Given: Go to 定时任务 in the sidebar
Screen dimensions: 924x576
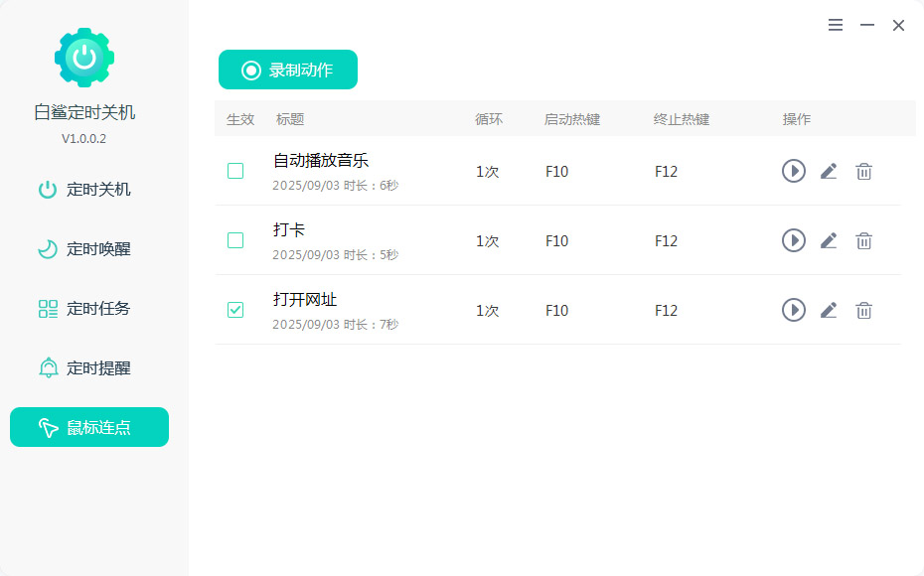Looking at the screenshot, I should coord(88,309).
